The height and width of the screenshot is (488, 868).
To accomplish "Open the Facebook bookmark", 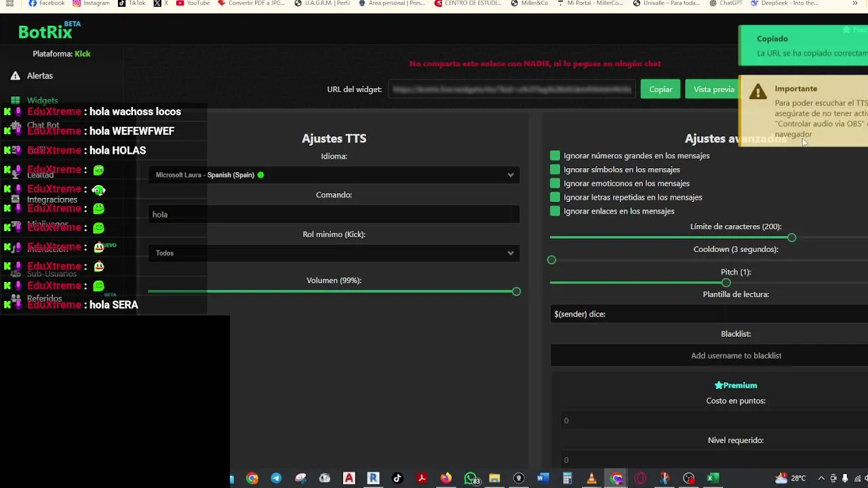I will (x=47, y=3).
